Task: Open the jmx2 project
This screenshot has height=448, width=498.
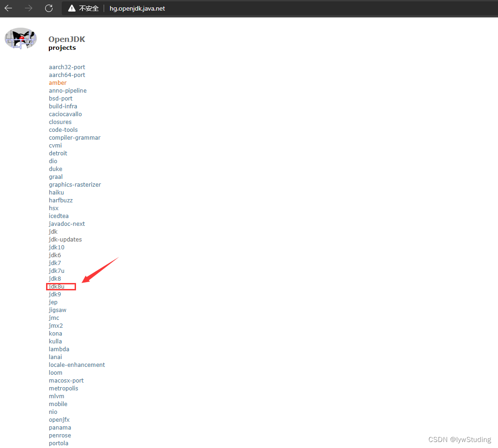Action: click(x=56, y=326)
